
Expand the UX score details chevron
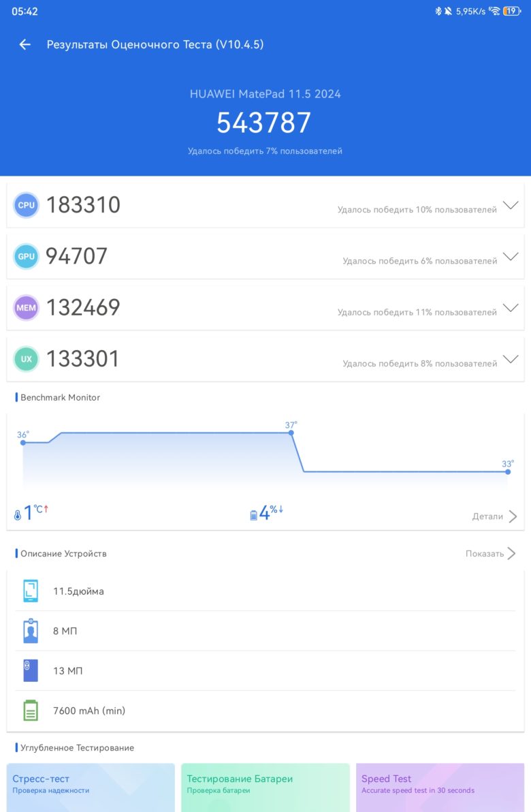(511, 359)
